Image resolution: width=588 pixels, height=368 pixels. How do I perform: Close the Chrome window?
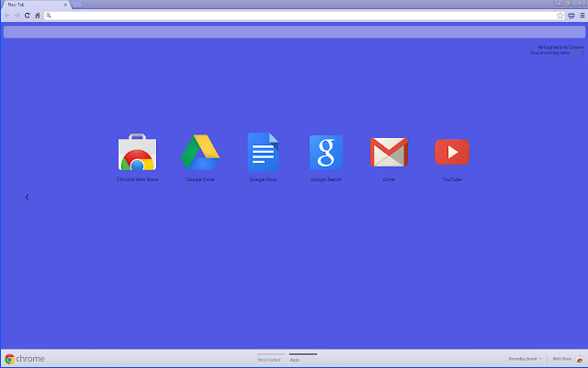point(580,3)
